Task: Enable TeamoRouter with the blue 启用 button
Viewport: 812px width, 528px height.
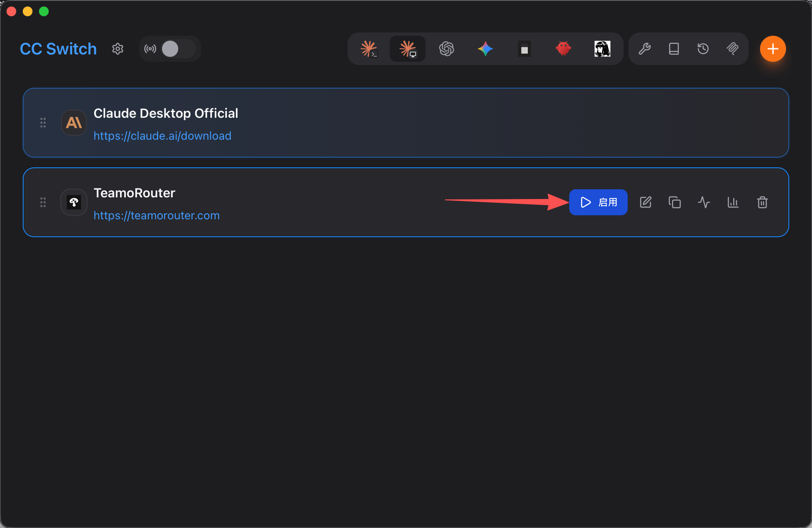Action: (x=598, y=202)
